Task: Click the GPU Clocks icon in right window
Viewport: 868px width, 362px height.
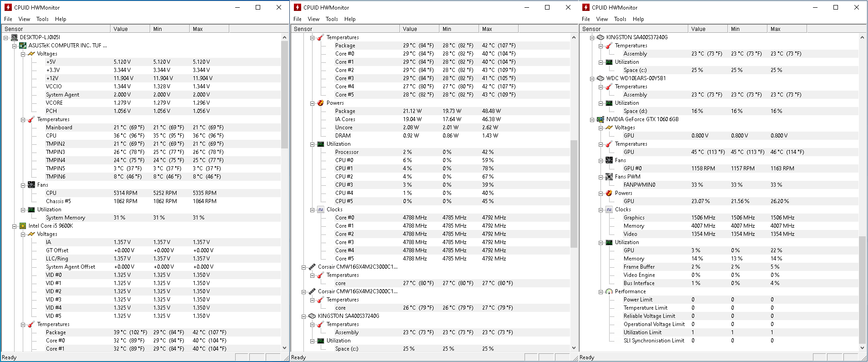Action: click(609, 209)
